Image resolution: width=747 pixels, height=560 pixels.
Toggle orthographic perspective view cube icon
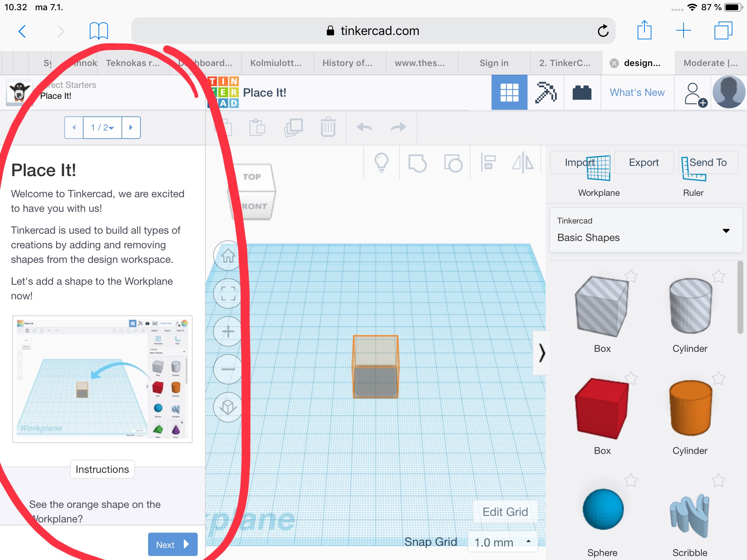tap(228, 407)
